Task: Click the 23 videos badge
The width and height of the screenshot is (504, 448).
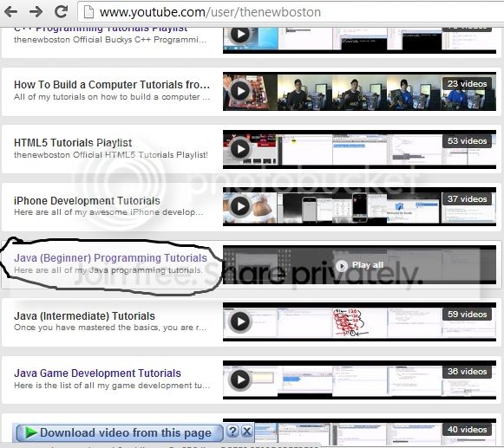Action: [467, 84]
